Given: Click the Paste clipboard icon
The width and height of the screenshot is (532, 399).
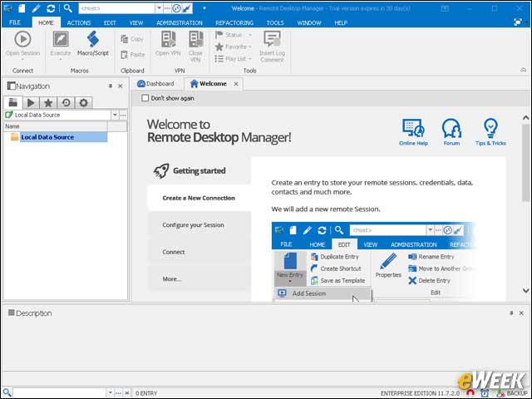Looking at the screenshot, I should point(125,54).
